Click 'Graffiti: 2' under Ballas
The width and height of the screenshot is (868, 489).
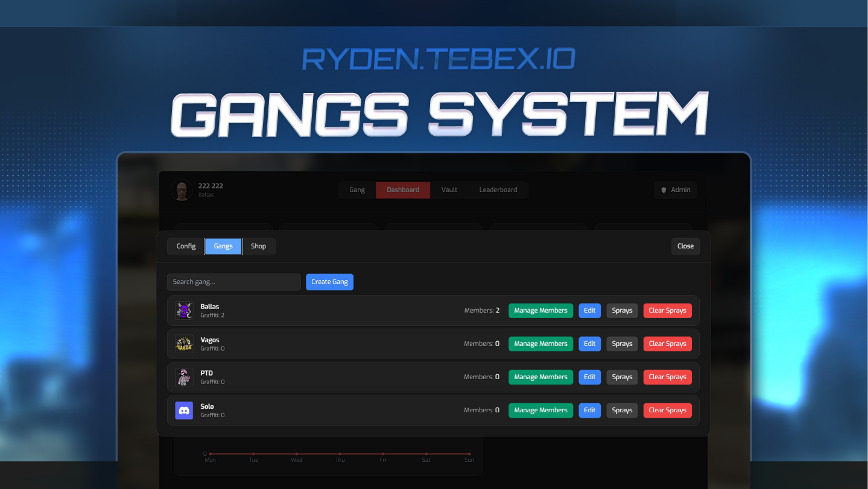[x=212, y=316]
